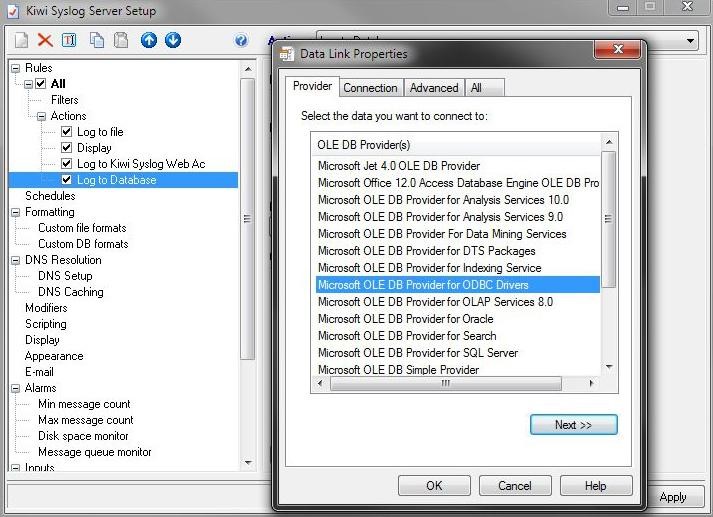Click the provider list scroll down arrow
Image resolution: width=713 pixels, height=517 pixels.
tap(609, 366)
